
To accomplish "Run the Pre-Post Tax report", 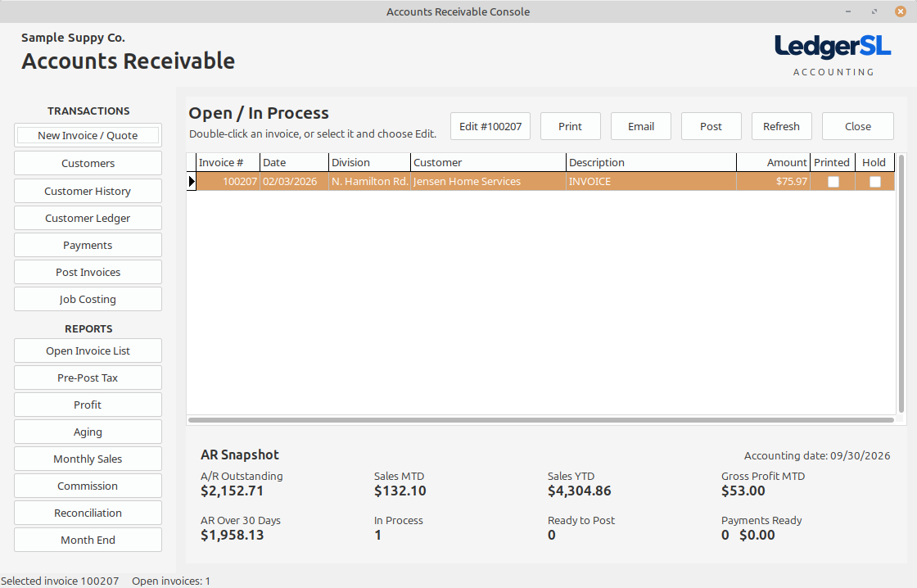I will 88,378.
